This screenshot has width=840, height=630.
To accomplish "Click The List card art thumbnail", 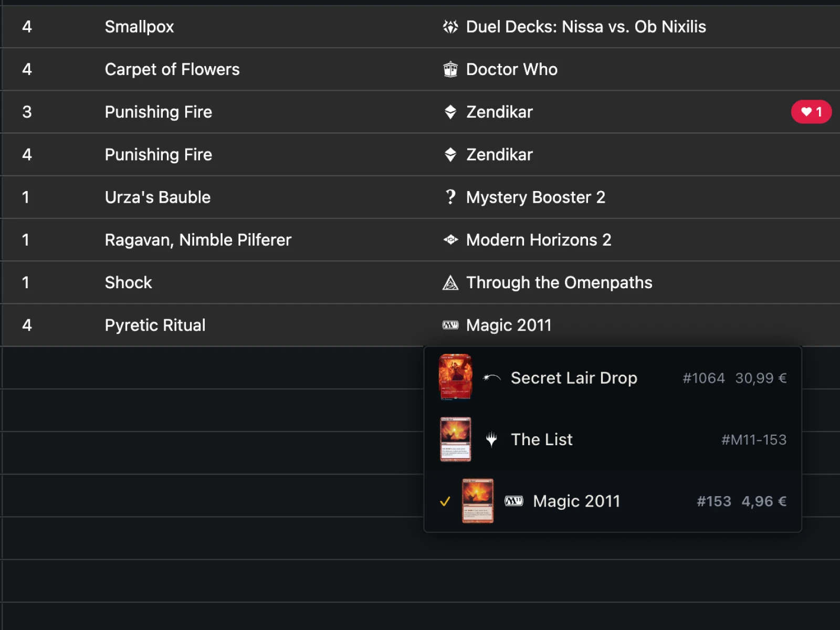I will 455,439.
